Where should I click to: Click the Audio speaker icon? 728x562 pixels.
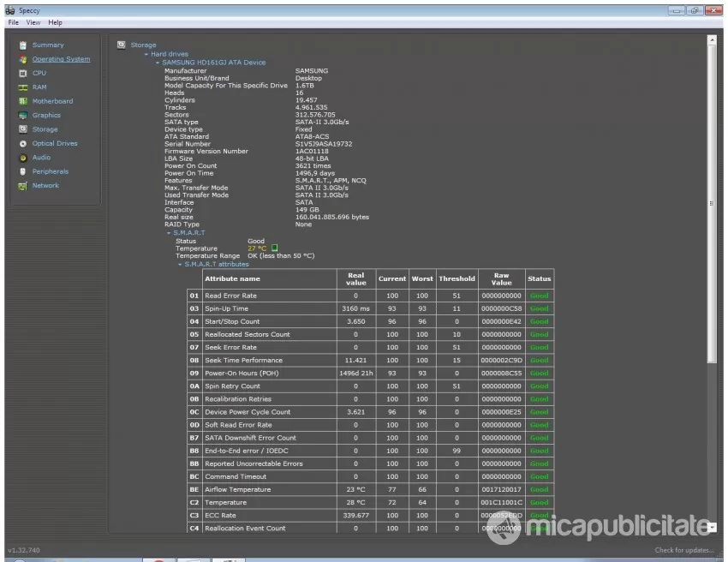(x=23, y=158)
